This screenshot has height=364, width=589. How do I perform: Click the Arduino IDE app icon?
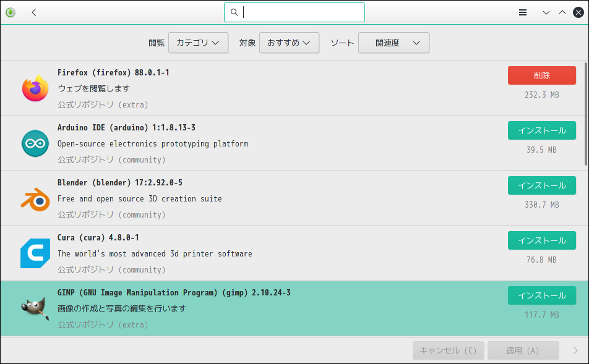click(x=35, y=143)
